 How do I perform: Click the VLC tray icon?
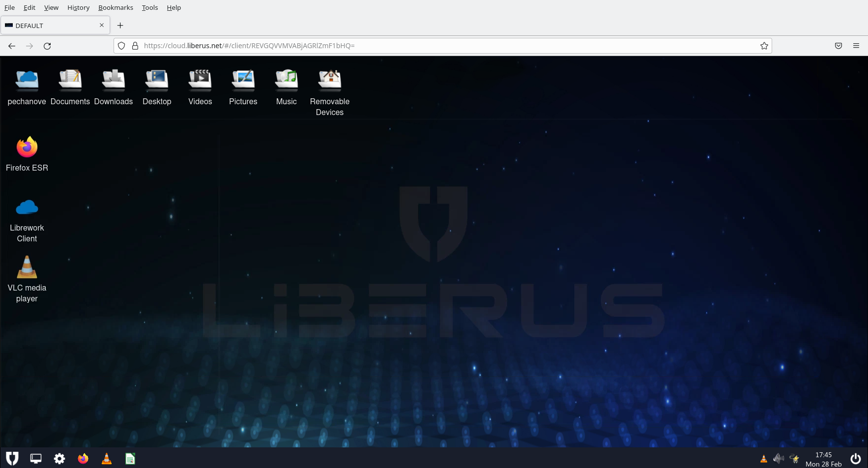[x=764, y=459]
